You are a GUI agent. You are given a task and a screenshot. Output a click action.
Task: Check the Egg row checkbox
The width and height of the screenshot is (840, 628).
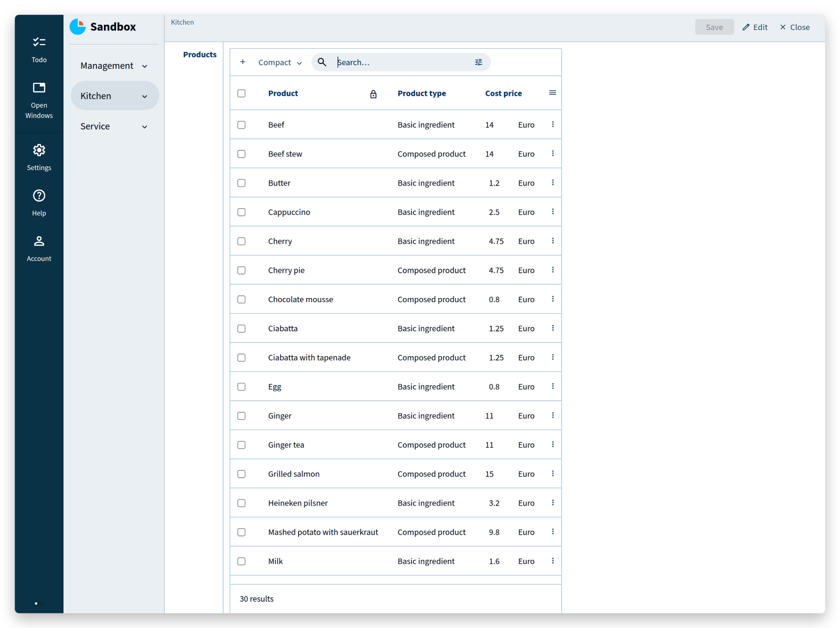[241, 387]
